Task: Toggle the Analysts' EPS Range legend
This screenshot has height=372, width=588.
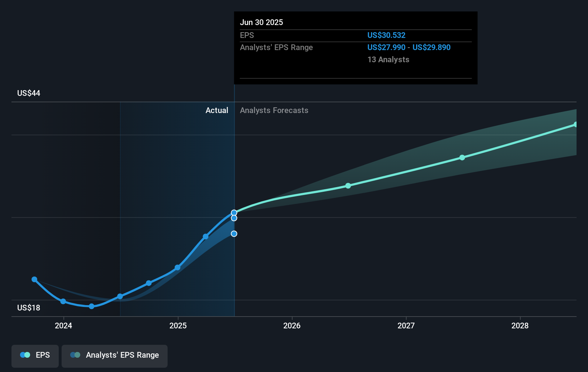Action: pos(115,356)
